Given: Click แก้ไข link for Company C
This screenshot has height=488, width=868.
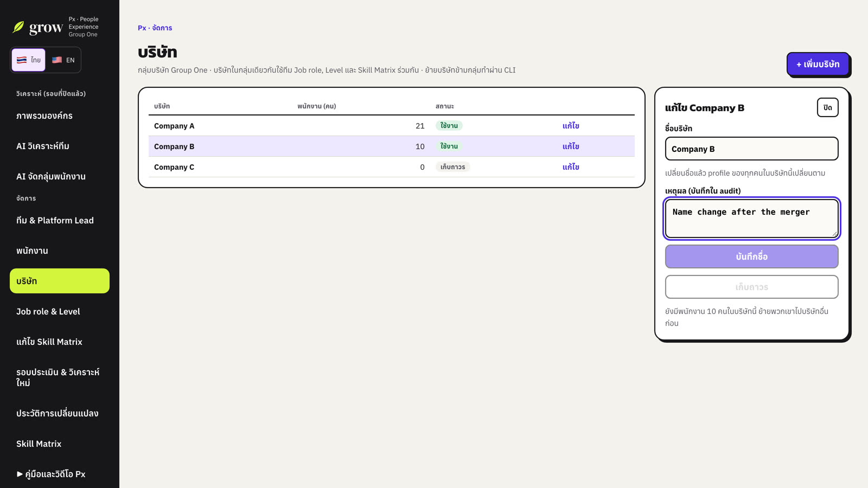Looking at the screenshot, I should pos(571,167).
